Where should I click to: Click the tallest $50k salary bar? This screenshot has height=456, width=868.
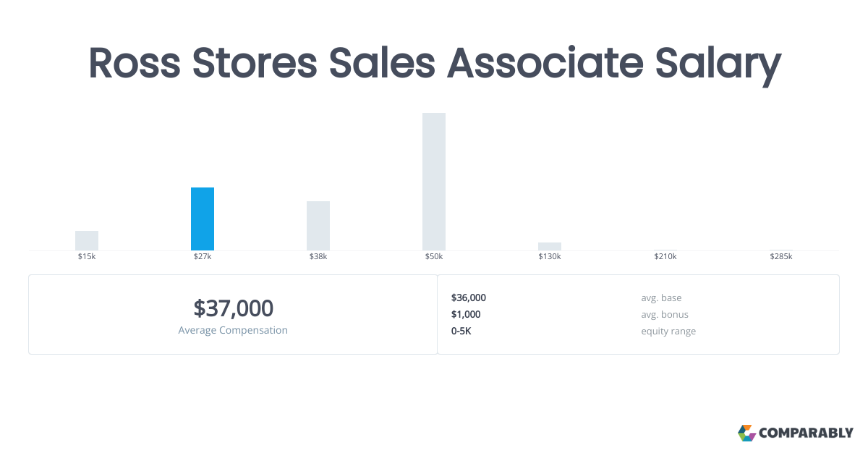434,181
